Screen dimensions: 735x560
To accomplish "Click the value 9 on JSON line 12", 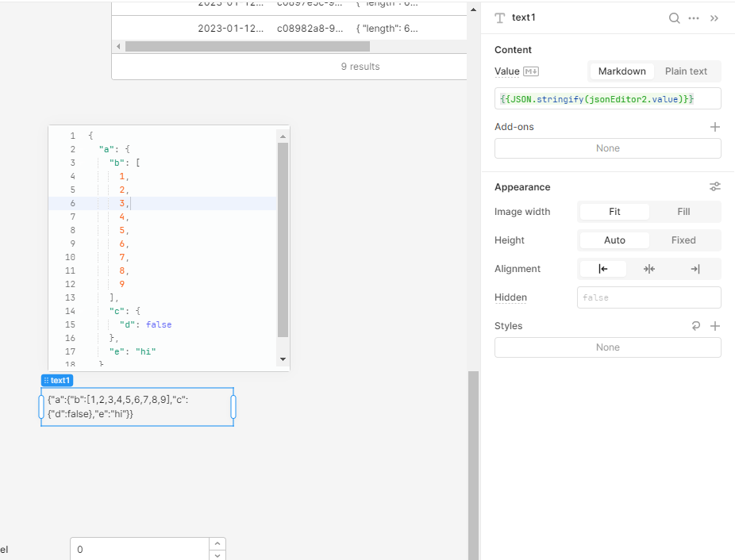I will click(122, 284).
